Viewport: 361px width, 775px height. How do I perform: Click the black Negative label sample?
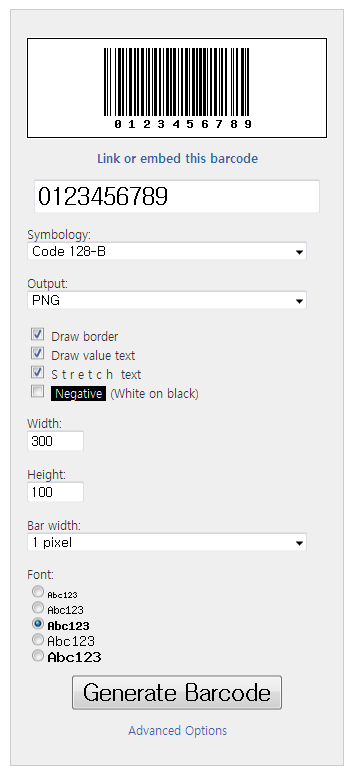click(x=78, y=394)
